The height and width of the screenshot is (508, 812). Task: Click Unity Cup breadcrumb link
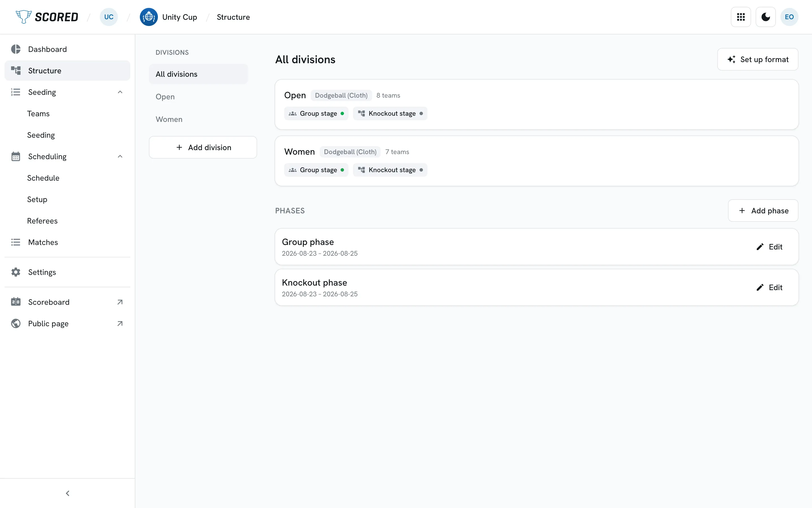coord(180,17)
